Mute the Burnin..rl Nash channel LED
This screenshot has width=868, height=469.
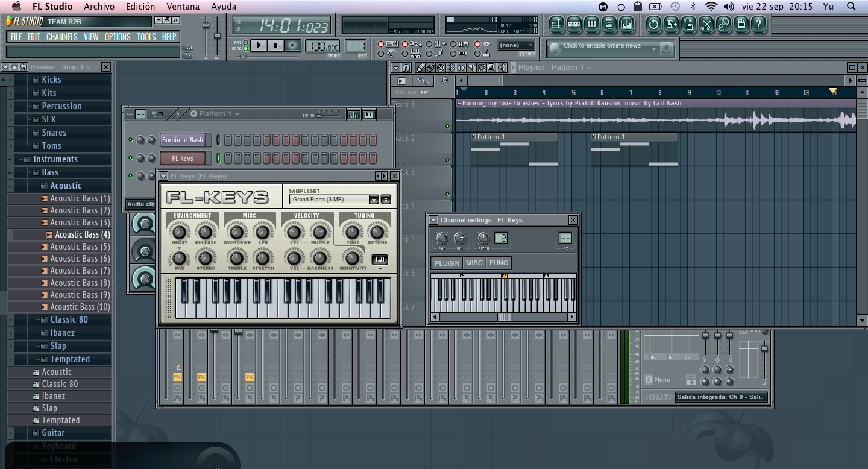click(x=130, y=140)
